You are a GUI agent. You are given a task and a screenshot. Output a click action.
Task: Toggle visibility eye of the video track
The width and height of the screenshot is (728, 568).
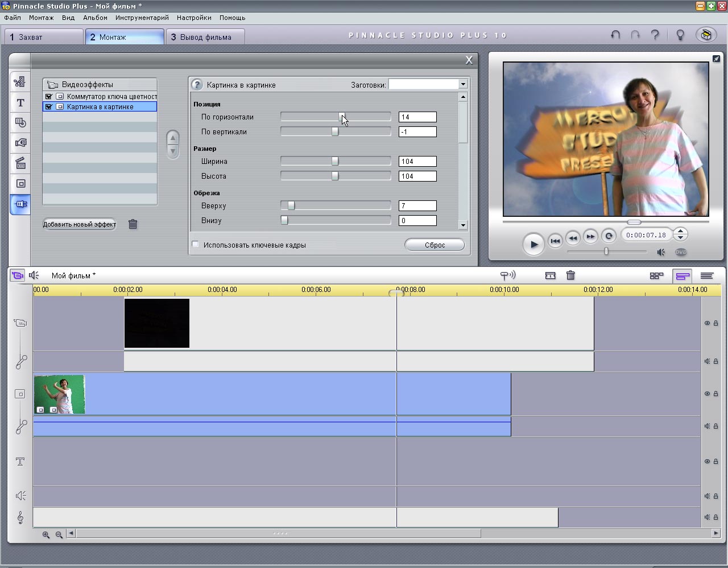point(707,323)
